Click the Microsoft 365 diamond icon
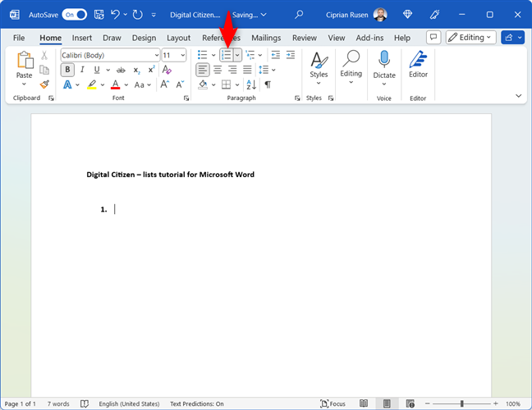The width and height of the screenshot is (532, 410). [x=407, y=15]
